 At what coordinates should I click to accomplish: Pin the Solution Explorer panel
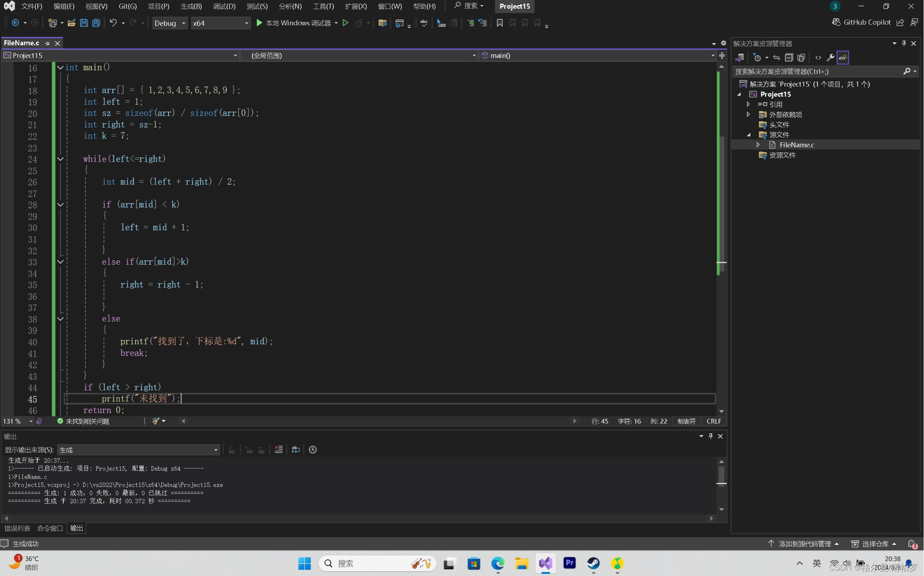(904, 43)
